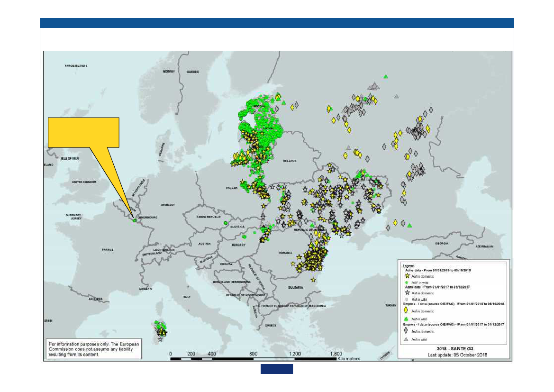Click the GERMANY label on the map

pos(168,205)
